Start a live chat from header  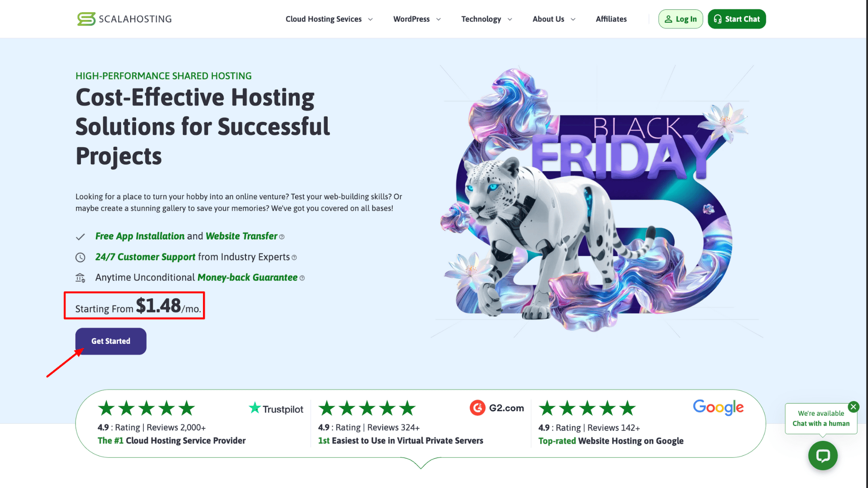[736, 19]
